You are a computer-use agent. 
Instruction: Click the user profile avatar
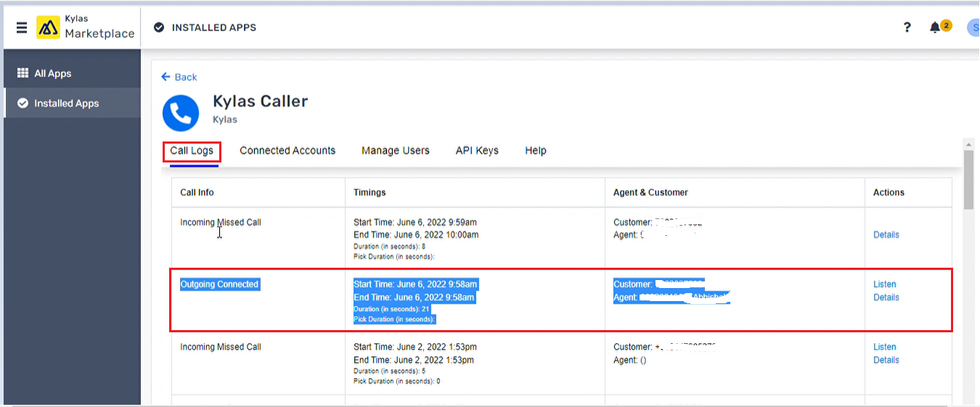click(973, 28)
